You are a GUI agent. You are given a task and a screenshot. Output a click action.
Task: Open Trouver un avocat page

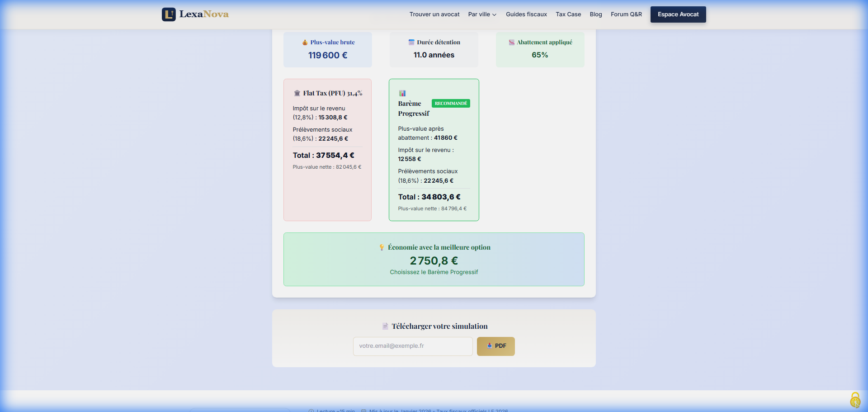click(x=434, y=14)
